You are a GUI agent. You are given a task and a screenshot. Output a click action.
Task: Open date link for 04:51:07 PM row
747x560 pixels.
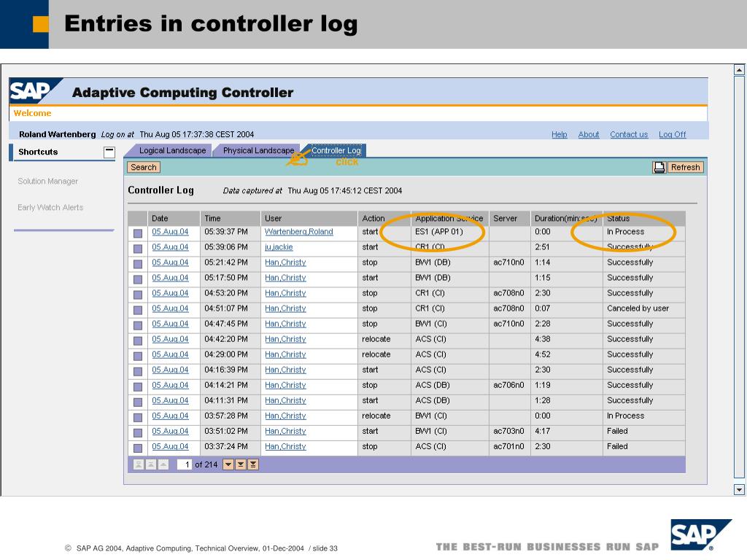(x=170, y=308)
